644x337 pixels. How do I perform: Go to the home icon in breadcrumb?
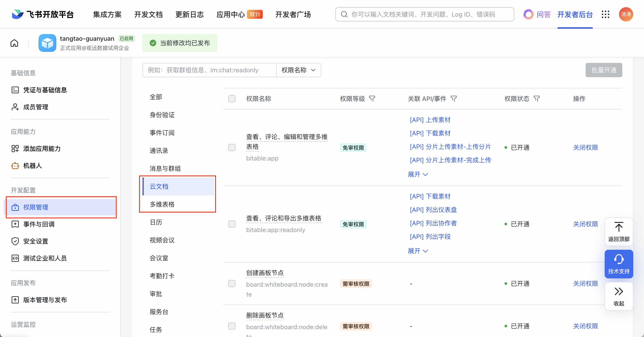pos(14,43)
